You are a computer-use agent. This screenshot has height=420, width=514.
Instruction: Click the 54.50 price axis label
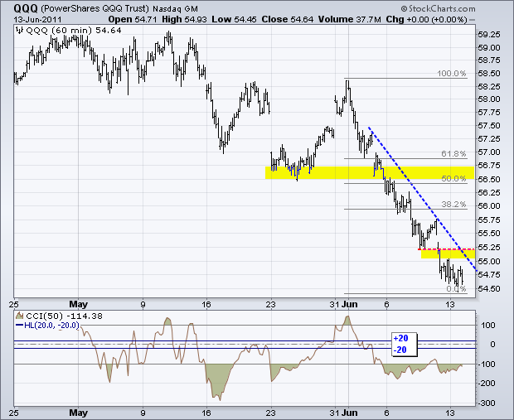click(x=489, y=288)
